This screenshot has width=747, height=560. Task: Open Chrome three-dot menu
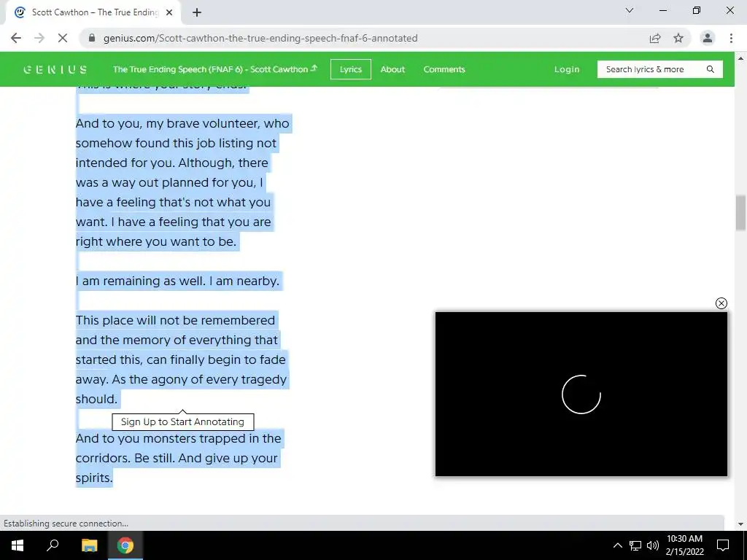coord(731,38)
